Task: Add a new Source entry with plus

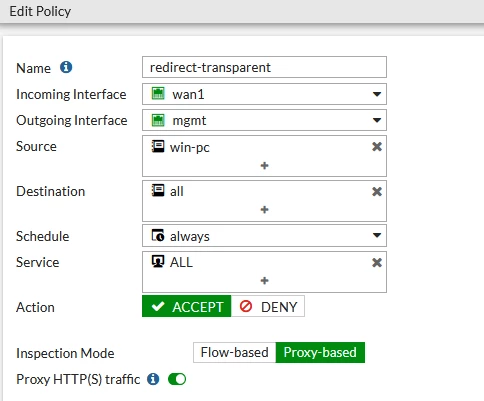Action: (x=264, y=166)
